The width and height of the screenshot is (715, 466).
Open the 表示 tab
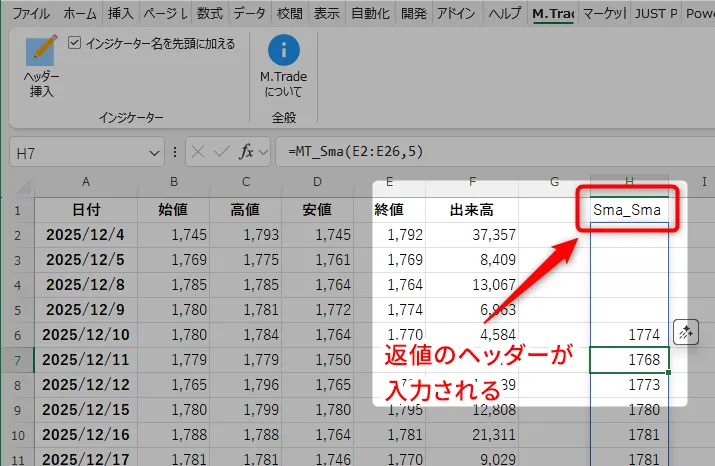[326, 14]
